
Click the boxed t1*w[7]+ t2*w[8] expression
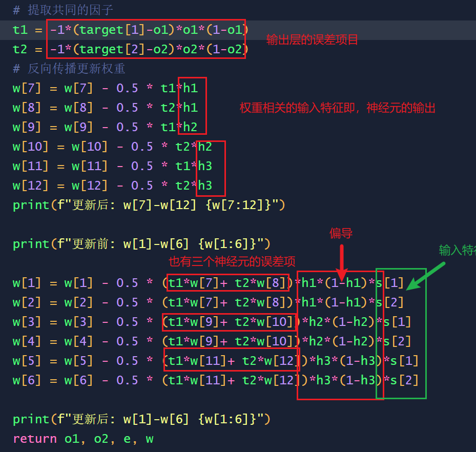[x=229, y=282]
